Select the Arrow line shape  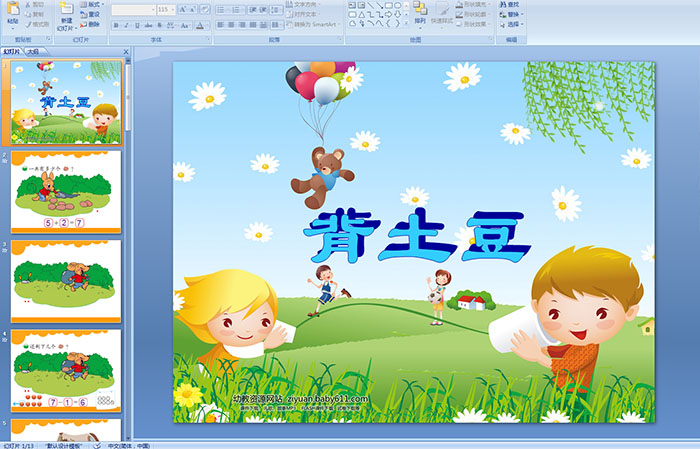coord(379,5)
